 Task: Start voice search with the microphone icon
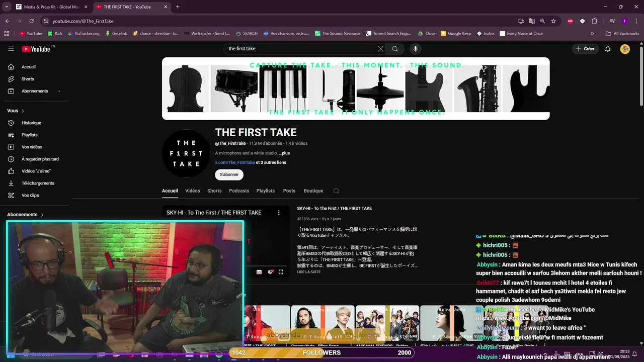(415, 49)
